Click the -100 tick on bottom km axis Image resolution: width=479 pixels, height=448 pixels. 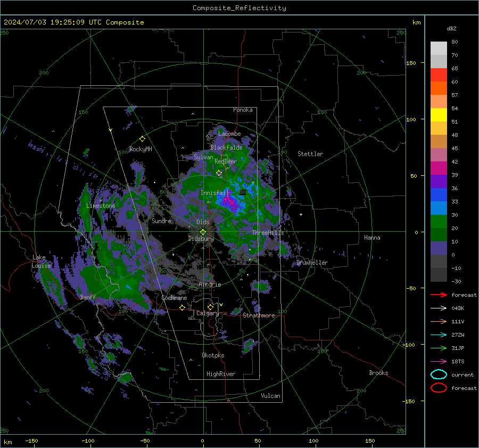pyautogui.click(x=88, y=441)
